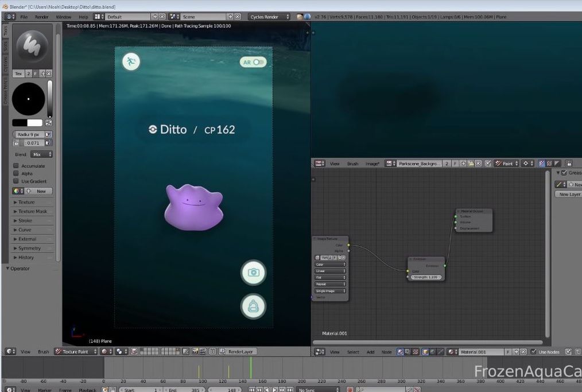Select color channel display icon
Image resolution: width=582 pixels, height=392 pixels.
coord(549,164)
